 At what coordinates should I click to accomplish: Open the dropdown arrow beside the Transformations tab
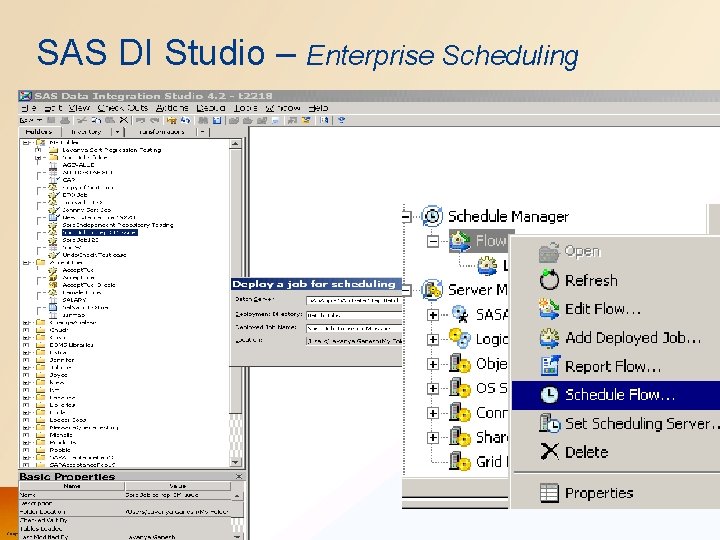pyautogui.click(x=202, y=132)
